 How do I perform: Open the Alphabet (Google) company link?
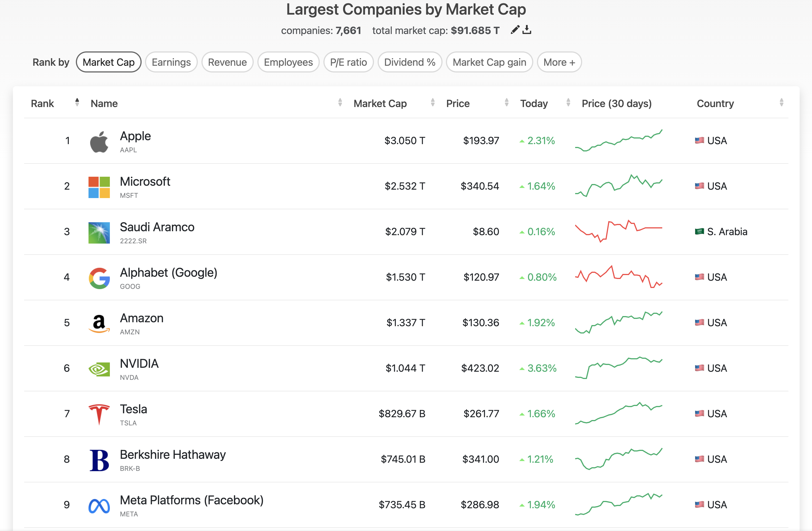pyautogui.click(x=168, y=272)
